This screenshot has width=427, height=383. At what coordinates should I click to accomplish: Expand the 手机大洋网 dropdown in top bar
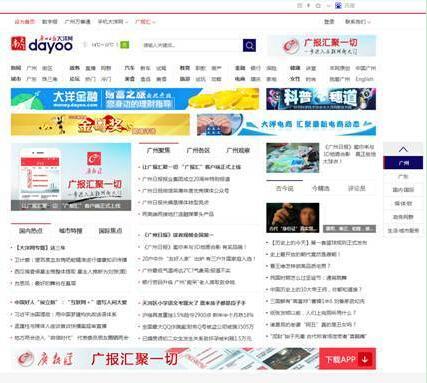[x=113, y=22]
